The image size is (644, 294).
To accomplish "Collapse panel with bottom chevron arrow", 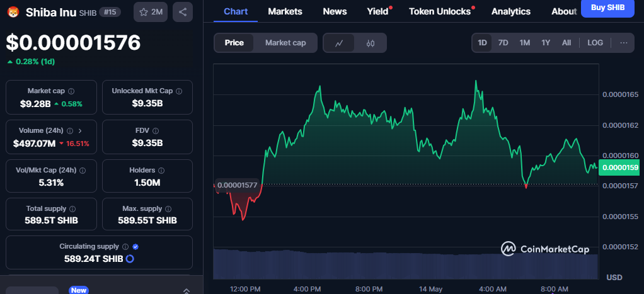I will (186, 290).
